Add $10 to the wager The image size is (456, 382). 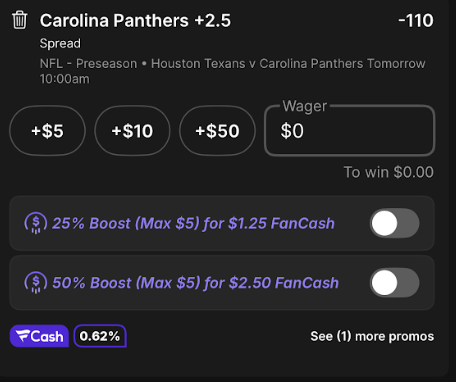[x=132, y=131]
